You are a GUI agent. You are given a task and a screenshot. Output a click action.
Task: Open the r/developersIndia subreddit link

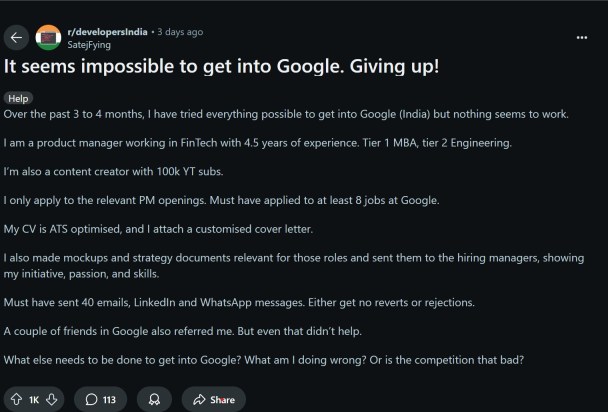(x=106, y=32)
